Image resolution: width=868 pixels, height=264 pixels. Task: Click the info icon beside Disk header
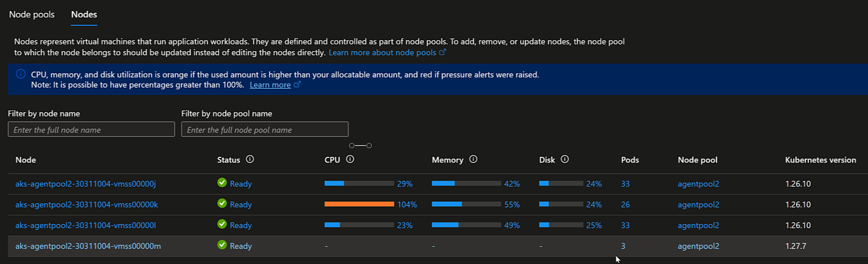[565, 160]
